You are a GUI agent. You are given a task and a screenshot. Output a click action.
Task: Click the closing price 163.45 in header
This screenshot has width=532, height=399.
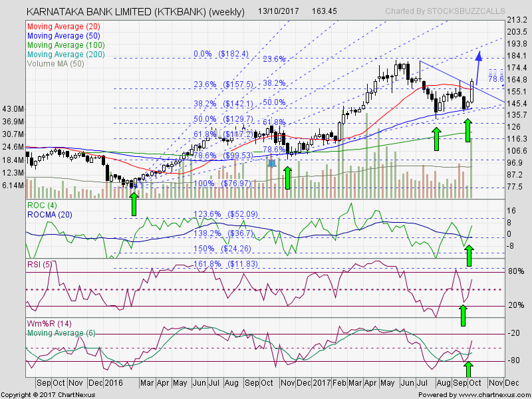pos(325,11)
